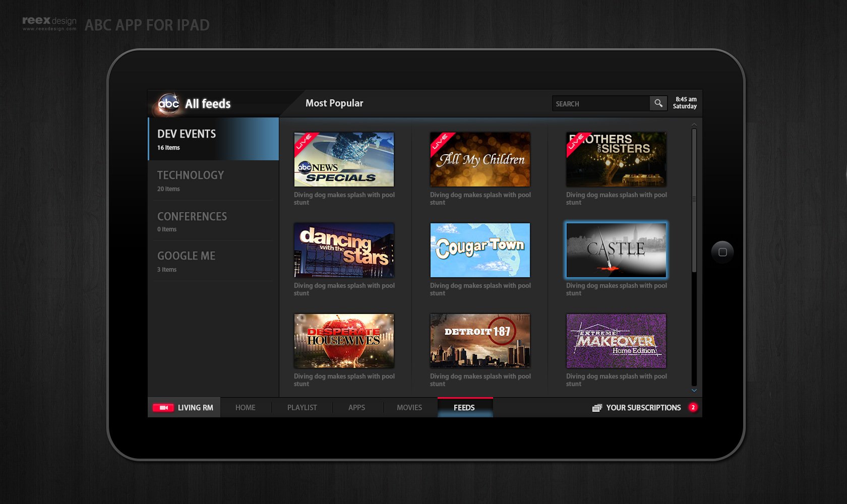847x504 pixels.
Task: Click the search magnifier button
Action: [658, 103]
